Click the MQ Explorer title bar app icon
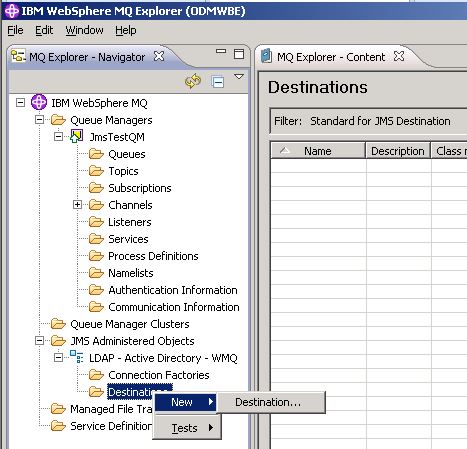The width and height of the screenshot is (467, 449). [12, 11]
